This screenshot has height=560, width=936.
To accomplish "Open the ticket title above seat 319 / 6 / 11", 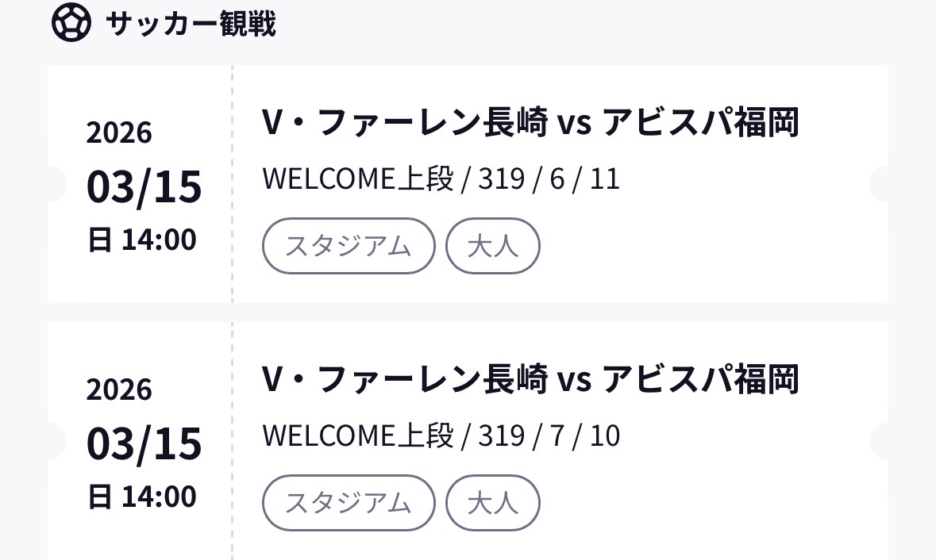I will click(x=530, y=123).
